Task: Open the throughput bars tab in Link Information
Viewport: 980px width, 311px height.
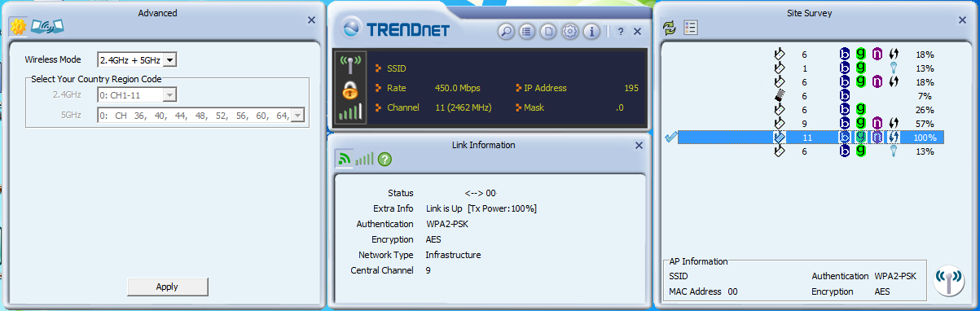Action: click(x=364, y=160)
